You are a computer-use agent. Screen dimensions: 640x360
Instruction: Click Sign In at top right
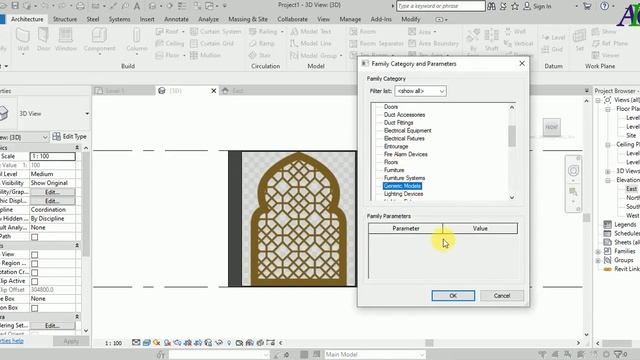click(538, 6)
